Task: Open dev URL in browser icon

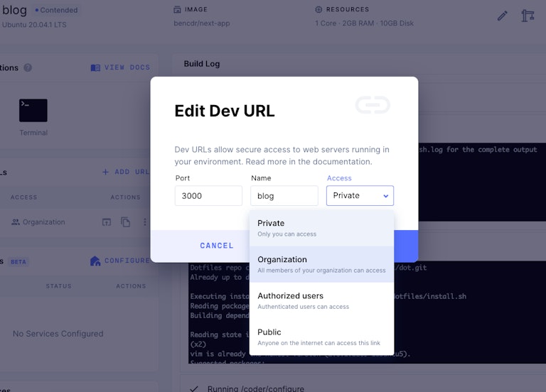Action: click(107, 222)
